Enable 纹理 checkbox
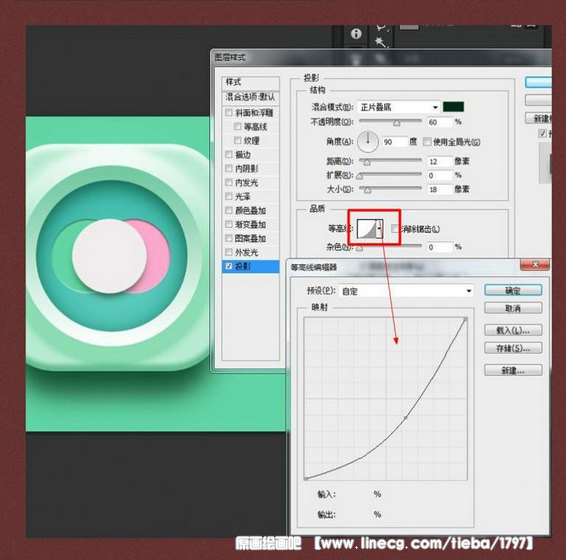The image size is (566, 560). pyautogui.click(x=238, y=140)
